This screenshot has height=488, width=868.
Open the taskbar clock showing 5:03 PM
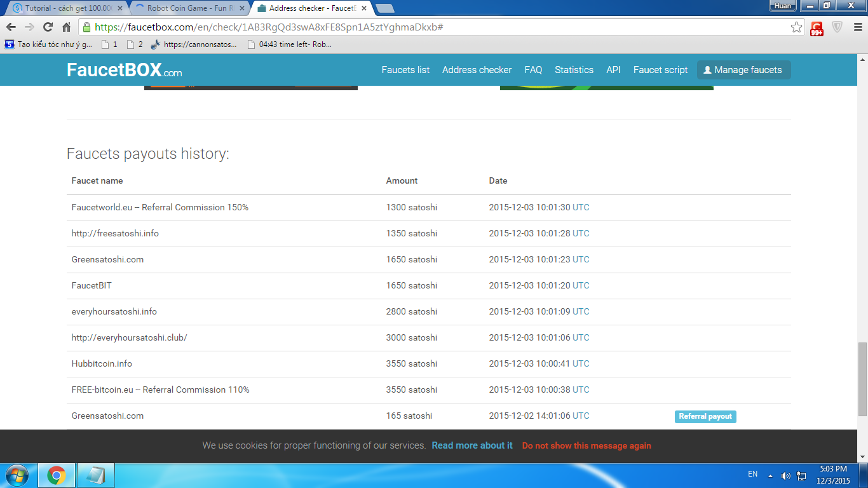coord(833,475)
